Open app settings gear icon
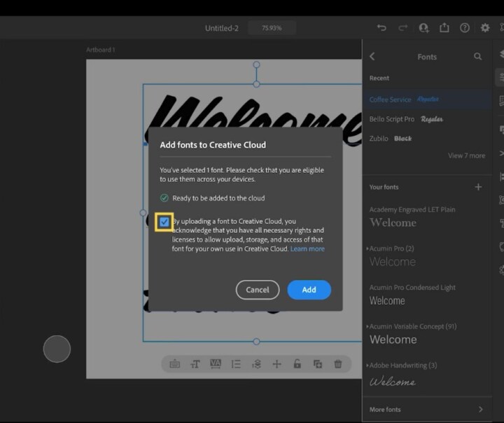504x423 pixels. 485,28
